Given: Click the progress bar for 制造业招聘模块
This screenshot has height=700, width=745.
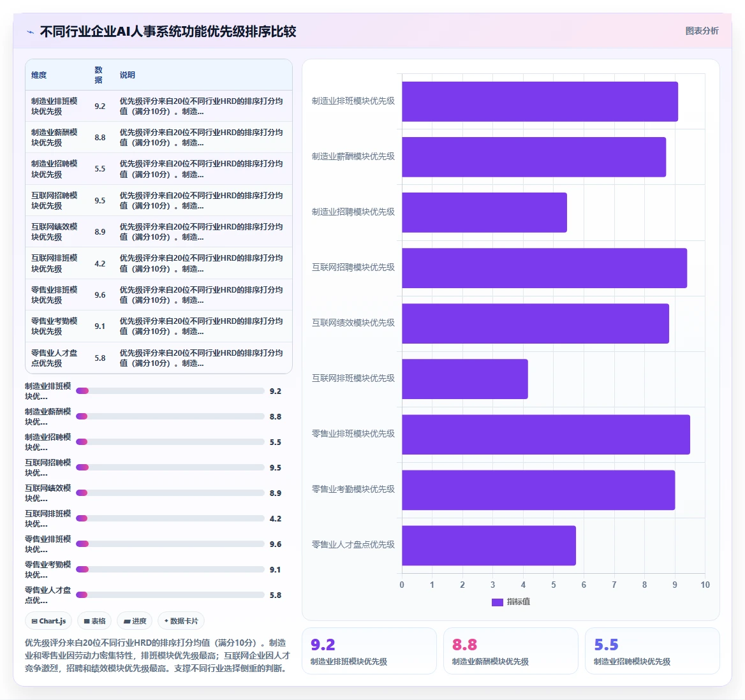Looking at the screenshot, I should (x=170, y=442).
